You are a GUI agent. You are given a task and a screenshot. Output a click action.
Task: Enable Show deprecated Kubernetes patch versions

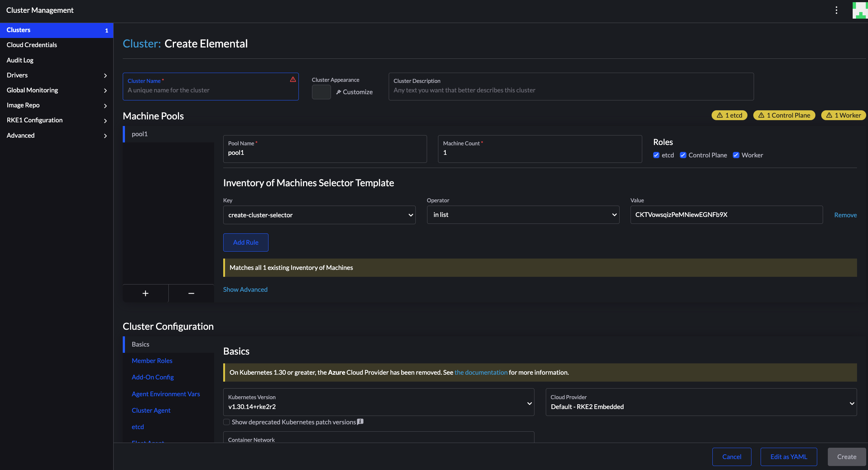226,422
